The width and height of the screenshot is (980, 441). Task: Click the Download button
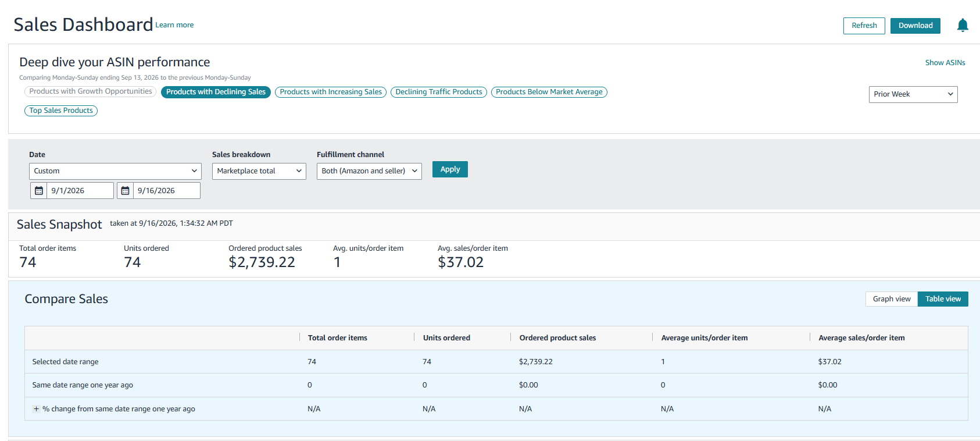[x=915, y=26]
